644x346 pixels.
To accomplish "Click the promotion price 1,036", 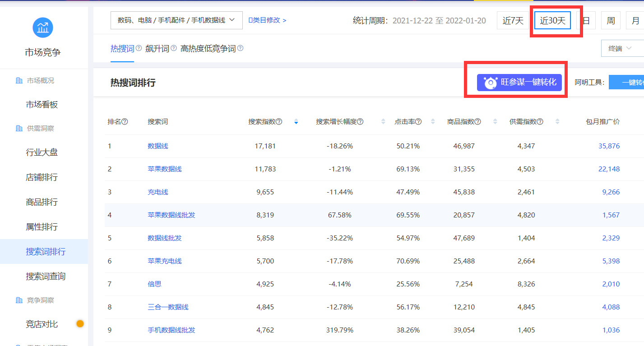I will pyautogui.click(x=611, y=330).
